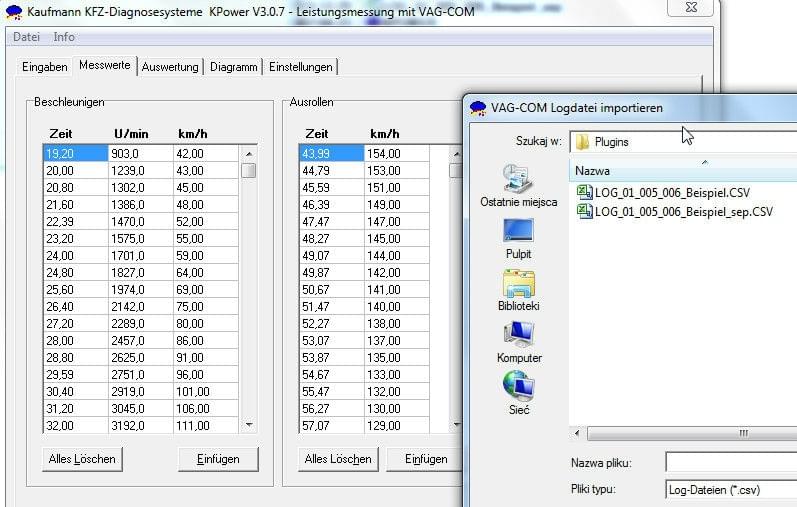Click Ausrollen Zeit cell 55,47

(x=332, y=392)
